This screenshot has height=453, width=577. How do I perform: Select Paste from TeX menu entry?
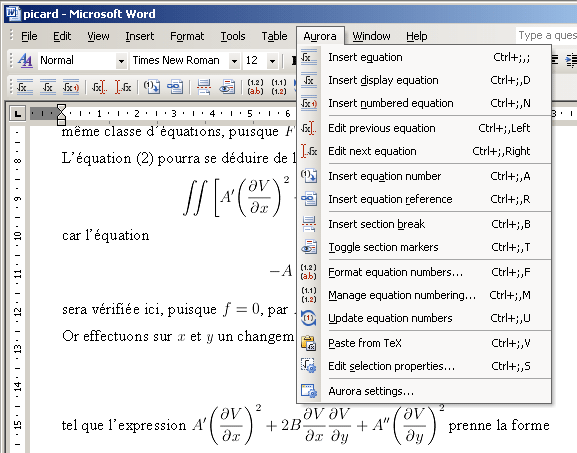424,343
